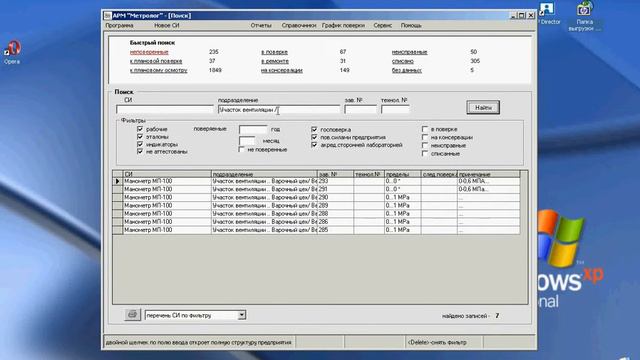Screen dimensions: 640x360
Task: Enable the на консервации filter checkbox
Action: click(x=425, y=137)
